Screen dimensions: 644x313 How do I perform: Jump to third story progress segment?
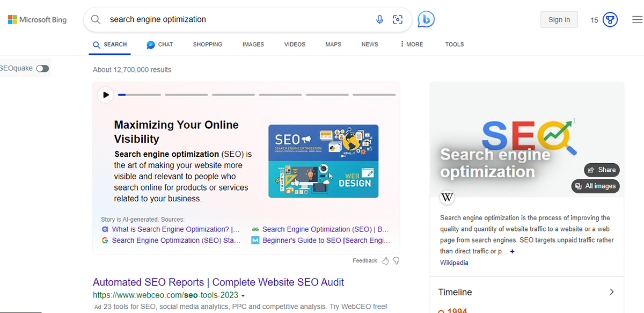pos(233,95)
